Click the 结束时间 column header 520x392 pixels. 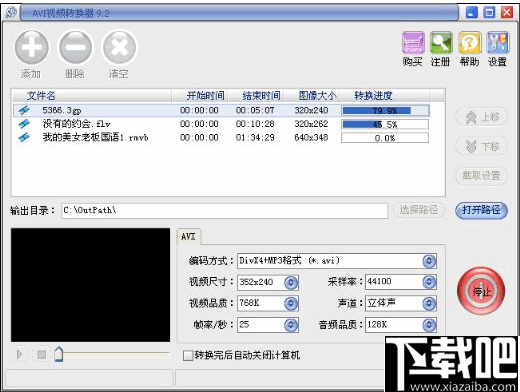point(256,96)
